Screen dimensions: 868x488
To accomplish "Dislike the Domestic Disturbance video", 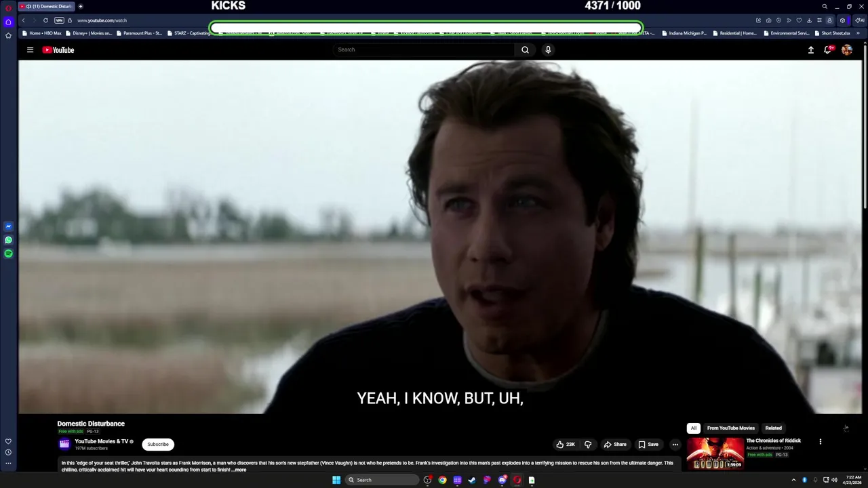I will click(x=588, y=445).
